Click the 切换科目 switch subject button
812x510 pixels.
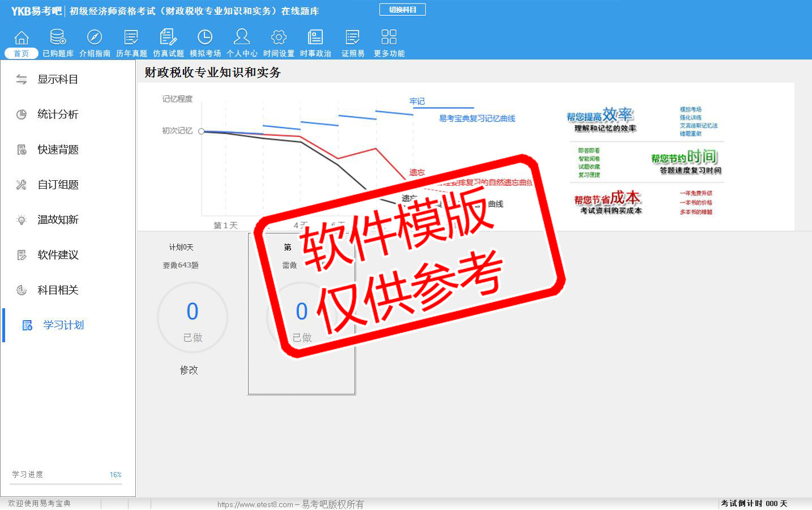403,10
